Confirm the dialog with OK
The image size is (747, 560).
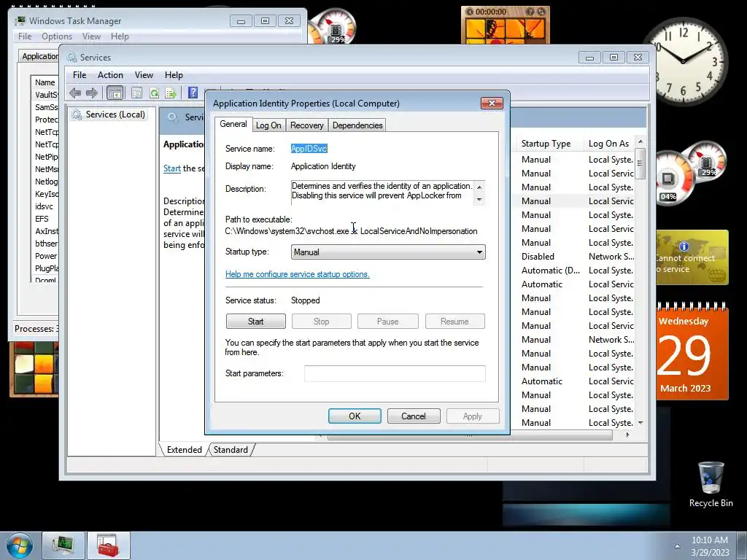[355, 416]
